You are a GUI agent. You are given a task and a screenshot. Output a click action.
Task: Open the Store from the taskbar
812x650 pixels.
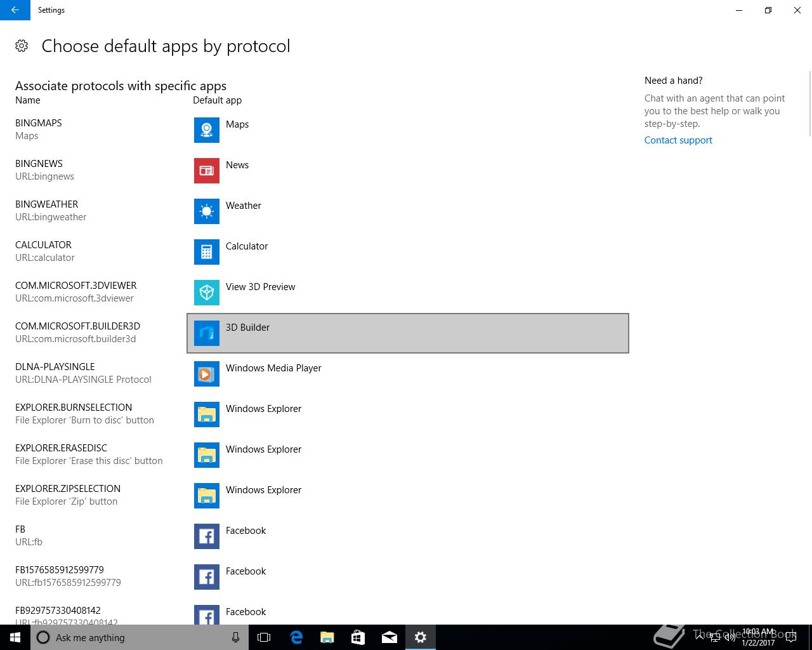[x=358, y=637]
